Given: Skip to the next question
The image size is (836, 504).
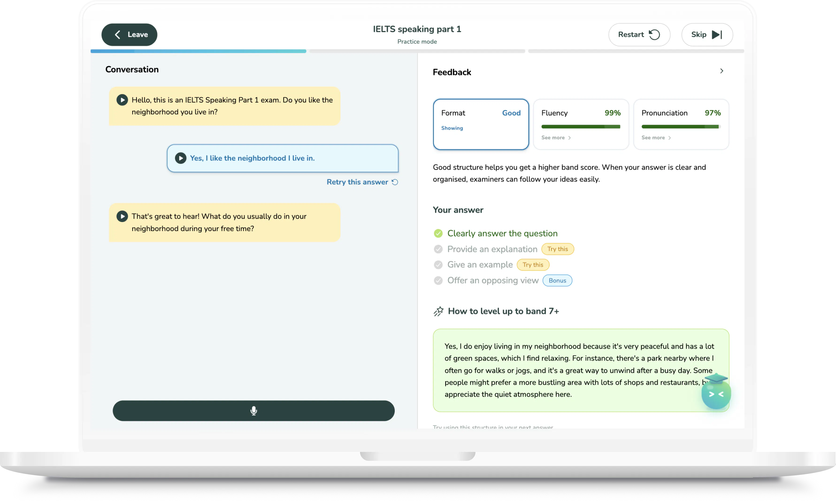Looking at the screenshot, I should [707, 34].
